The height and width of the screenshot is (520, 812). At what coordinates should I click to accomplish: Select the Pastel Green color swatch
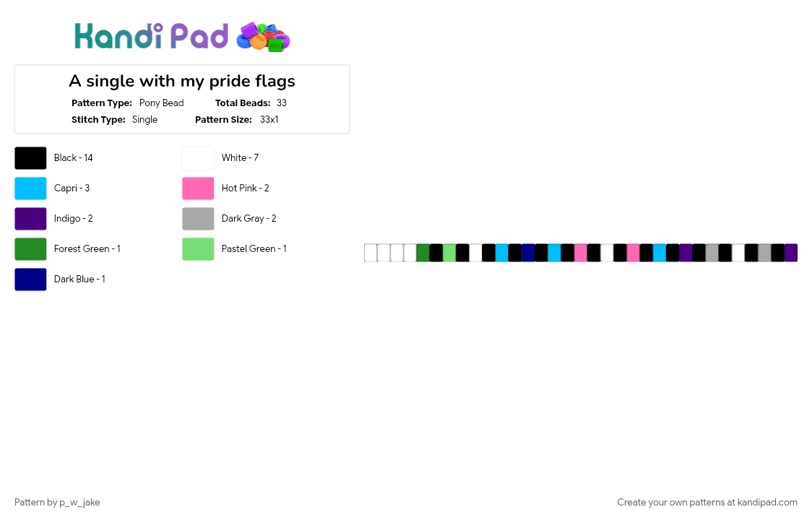(198, 249)
